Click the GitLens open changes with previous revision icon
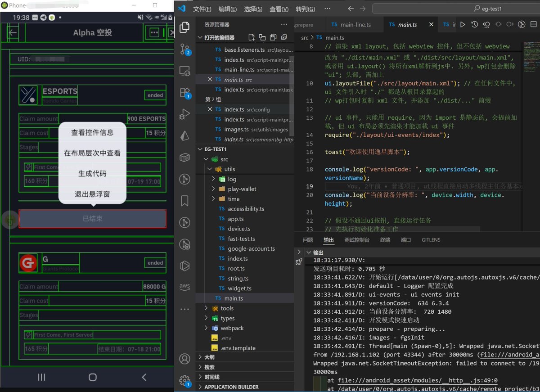This screenshot has width=540, height=392. (486, 25)
